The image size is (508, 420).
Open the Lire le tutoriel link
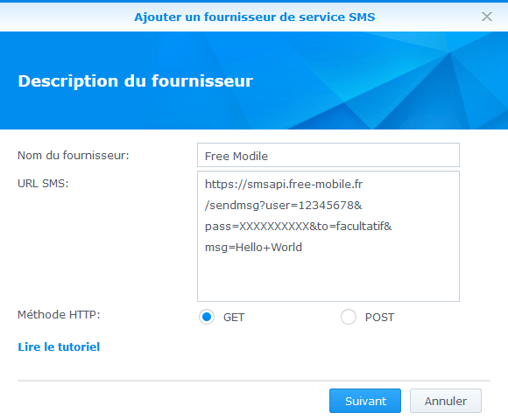(59, 346)
